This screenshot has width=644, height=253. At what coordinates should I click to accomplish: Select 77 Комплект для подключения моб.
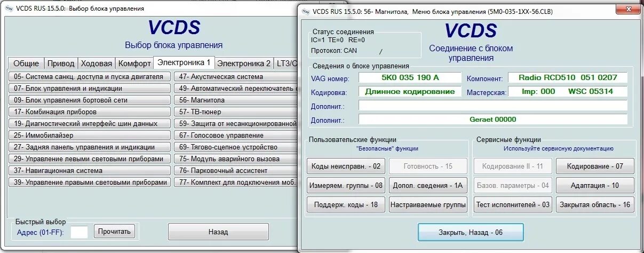pos(236,182)
